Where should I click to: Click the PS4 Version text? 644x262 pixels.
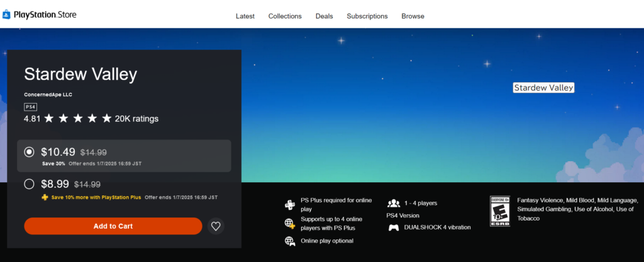click(403, 216)
